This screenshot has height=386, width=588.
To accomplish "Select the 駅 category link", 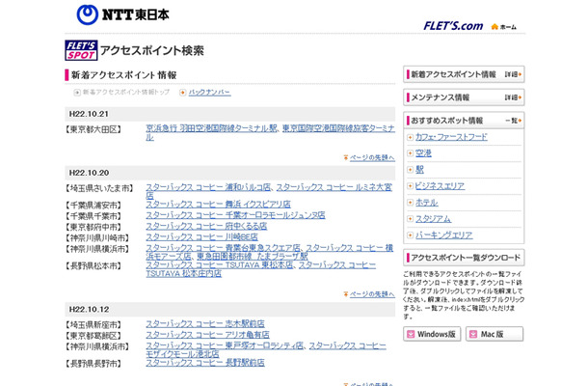I will click(419, 170).
